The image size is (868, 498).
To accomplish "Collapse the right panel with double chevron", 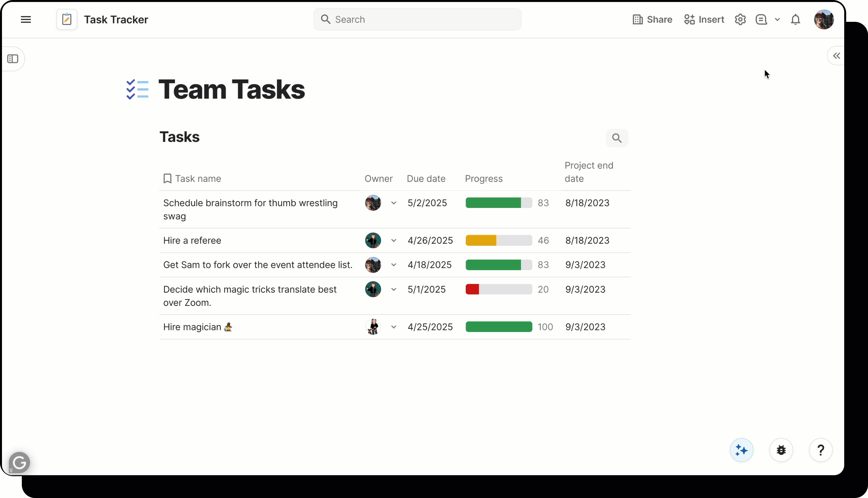I will 836,56.
